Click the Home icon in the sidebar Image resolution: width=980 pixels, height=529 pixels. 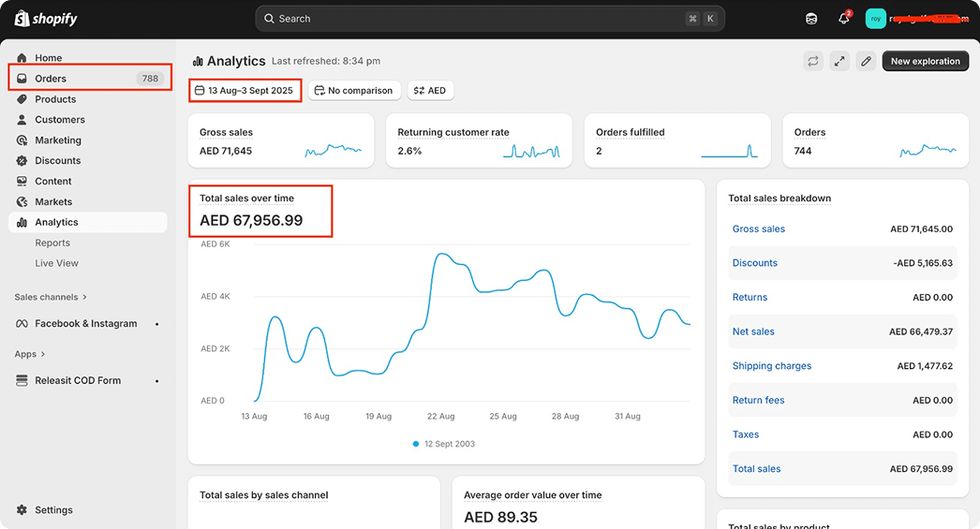click(22, 58)
